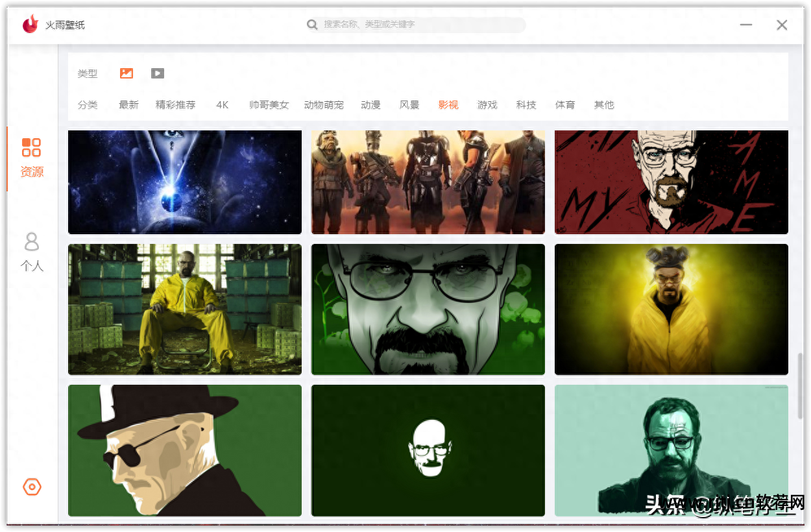Select the 其他 category
Viewport: 811px width, 532px height.
click(x=604, y=104)
